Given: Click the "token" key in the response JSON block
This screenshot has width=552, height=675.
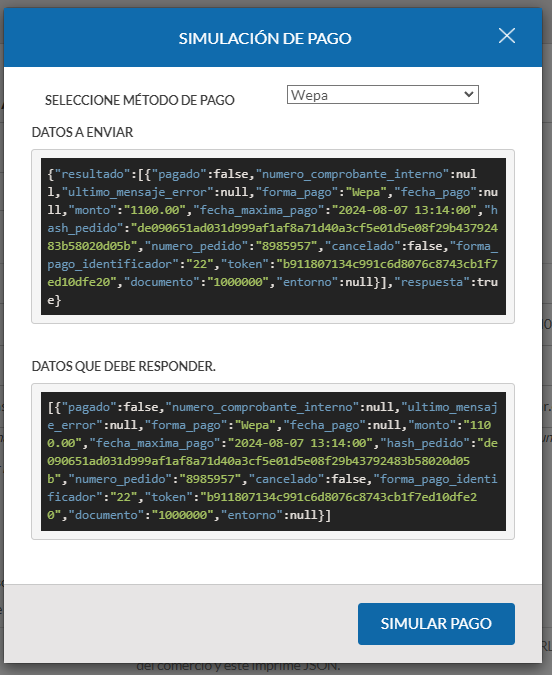Looking at the screenshot, I should [x=168, y=497].
